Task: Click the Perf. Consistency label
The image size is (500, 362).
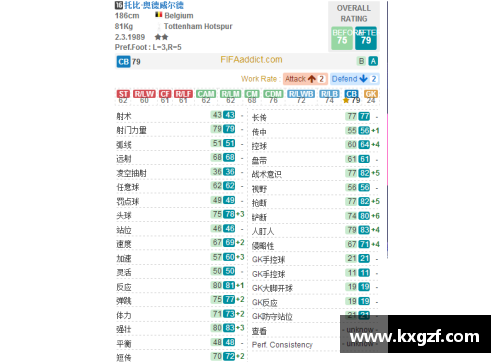Action: click(282, 345)
